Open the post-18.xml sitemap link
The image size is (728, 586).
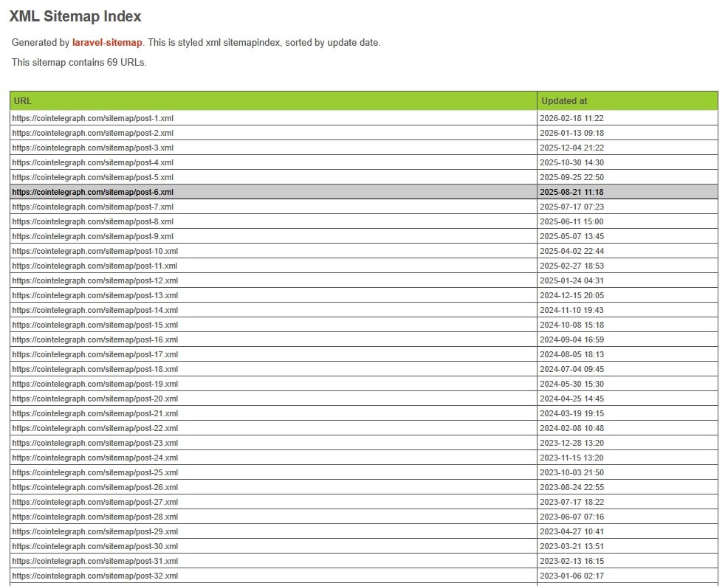[x=95, y=369]
